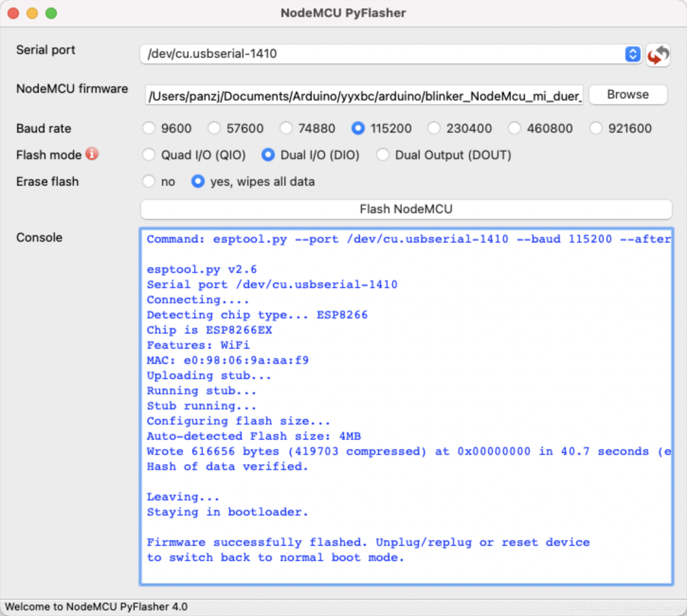The image size is (687, 616).
Task: Choose Dual I/O (DIO) flash mode
Action: coord(268,154)
